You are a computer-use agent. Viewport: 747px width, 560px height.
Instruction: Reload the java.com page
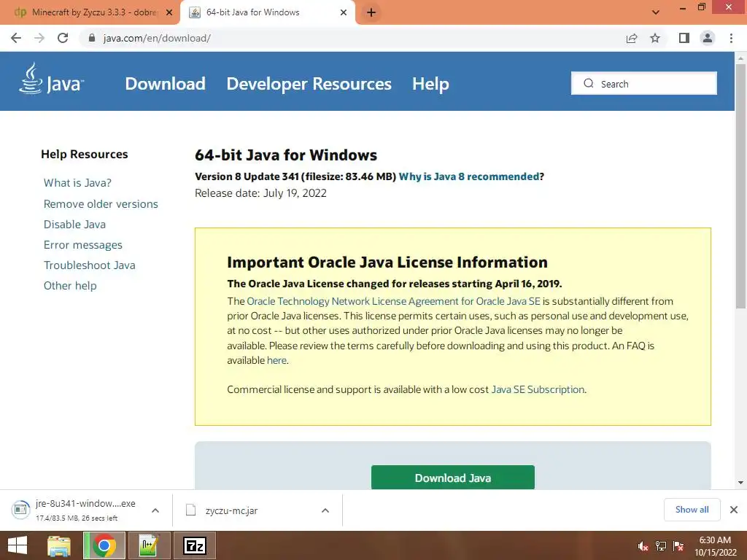click(x=63, y=38)
